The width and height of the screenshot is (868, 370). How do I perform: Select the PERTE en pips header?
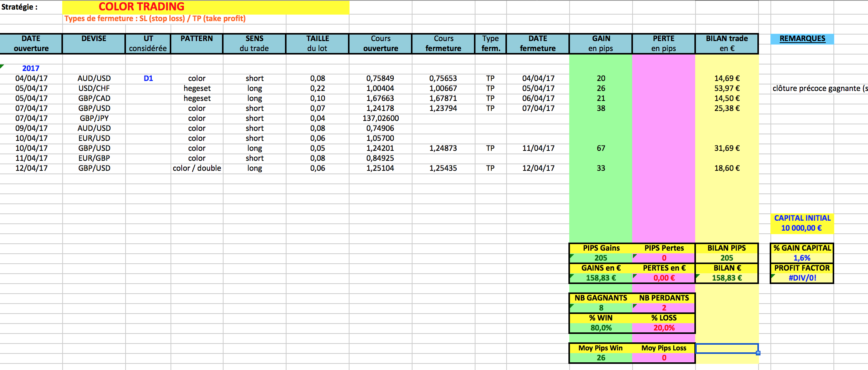pos(664,43)
